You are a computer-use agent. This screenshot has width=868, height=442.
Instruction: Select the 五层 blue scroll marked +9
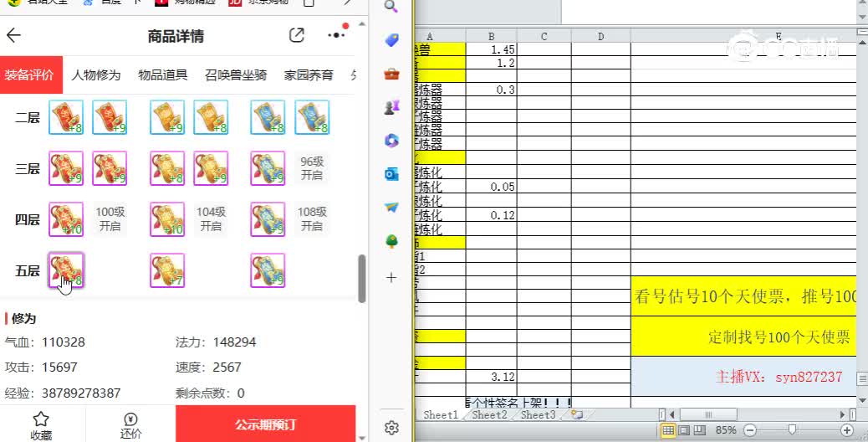pyautogui.click(x=268, y=270)
